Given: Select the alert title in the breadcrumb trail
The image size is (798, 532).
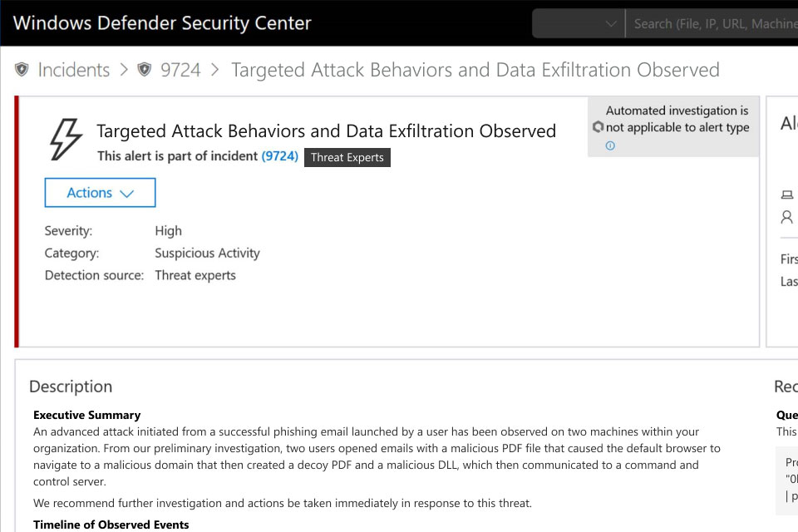Looking at the screenshot, I should point(475,70).
